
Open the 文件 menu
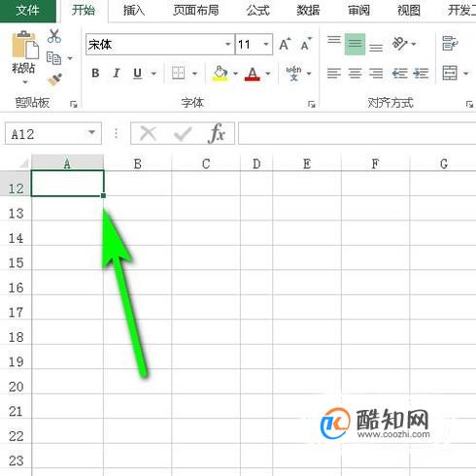point(27,11)
